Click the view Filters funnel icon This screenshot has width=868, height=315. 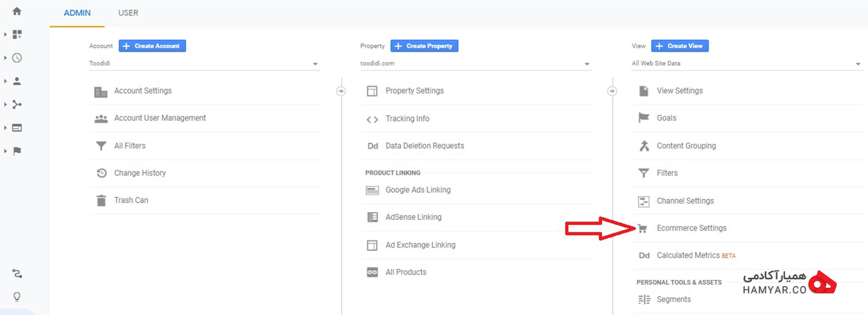click(644, 173)
